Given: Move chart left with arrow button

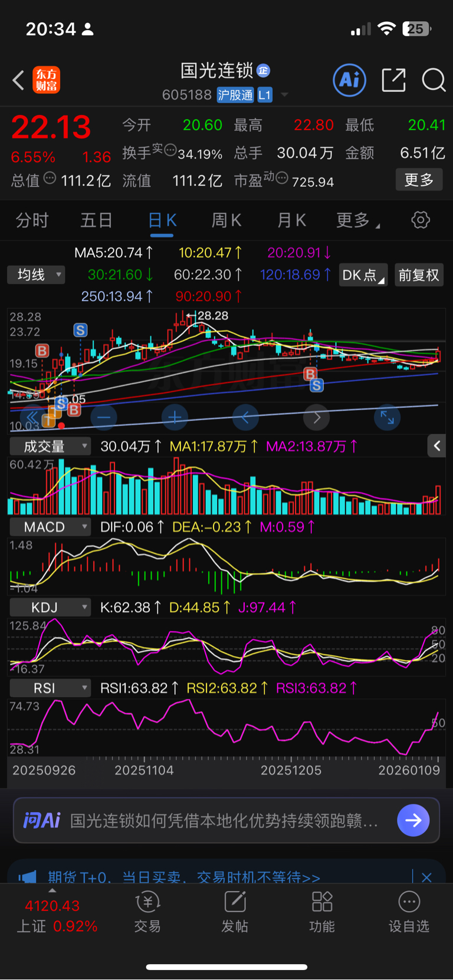Looking at the screenshot, I should [245, 418].
